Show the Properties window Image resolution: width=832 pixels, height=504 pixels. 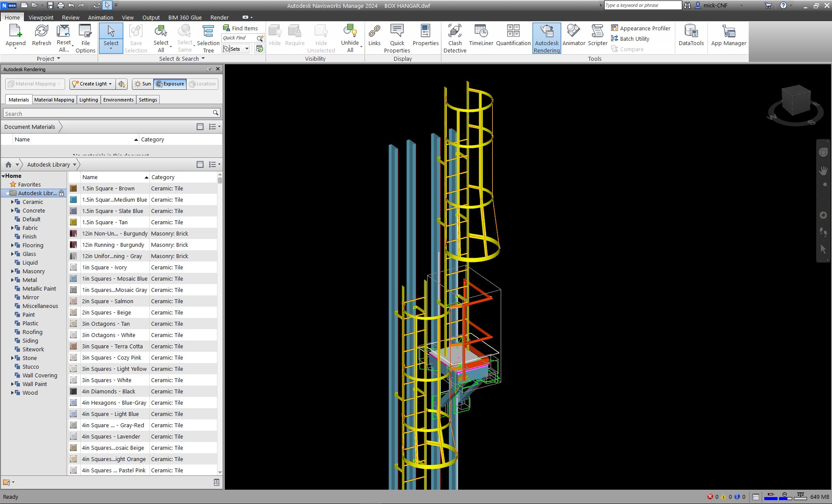(425, 35)
